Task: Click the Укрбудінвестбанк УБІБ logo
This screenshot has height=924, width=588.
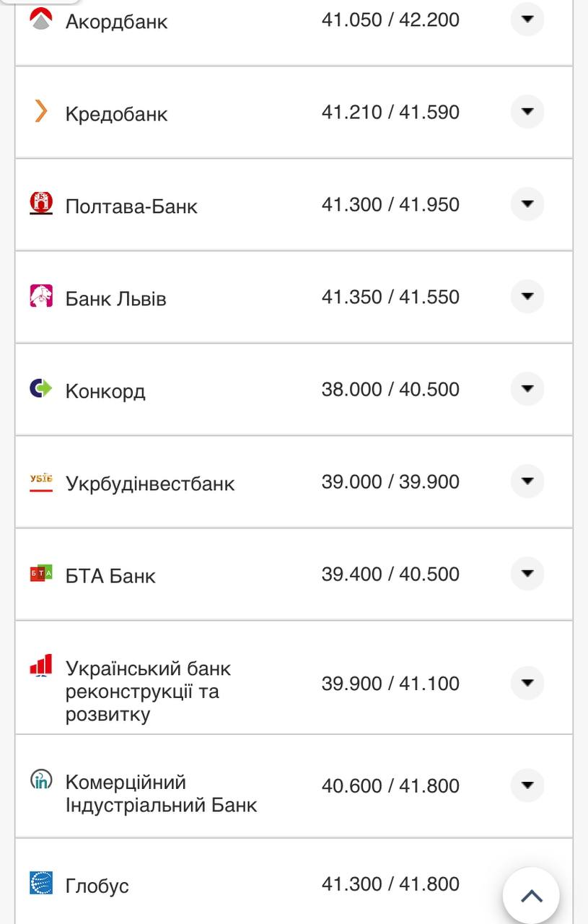Action: (x=41, y=481)
